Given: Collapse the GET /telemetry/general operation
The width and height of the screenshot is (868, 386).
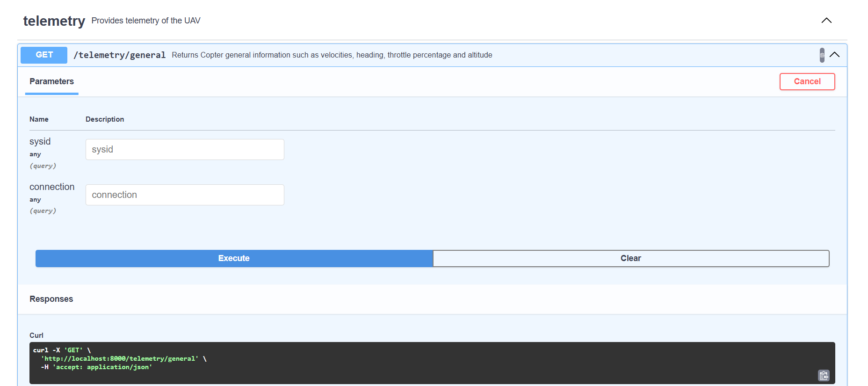Looking at the screenshot, I should (x=835, y=55).
